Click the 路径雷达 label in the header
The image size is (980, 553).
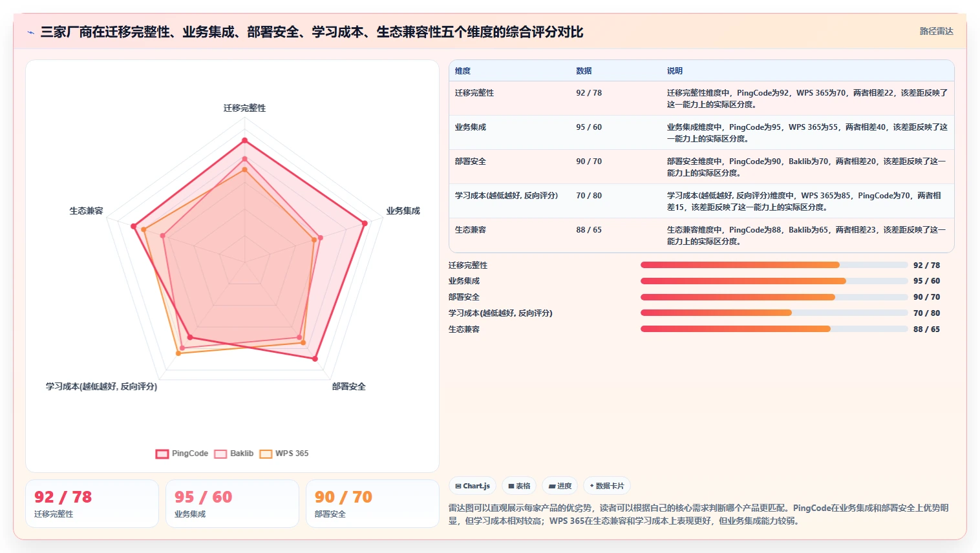tap(936, 31)
